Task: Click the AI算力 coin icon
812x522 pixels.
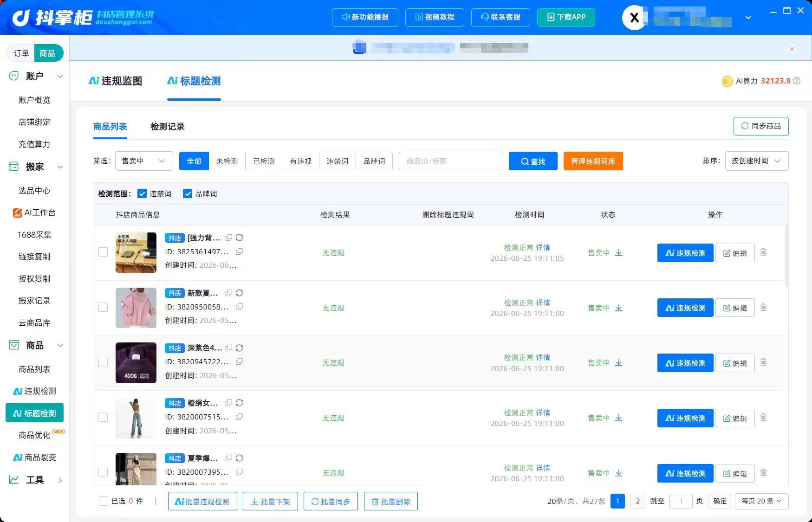Action: pos(727,81)
